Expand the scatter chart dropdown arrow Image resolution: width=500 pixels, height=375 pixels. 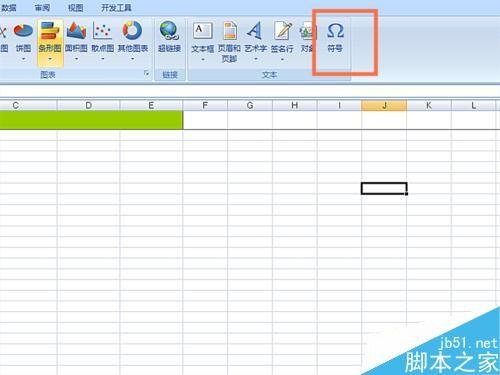pos(103,59)
